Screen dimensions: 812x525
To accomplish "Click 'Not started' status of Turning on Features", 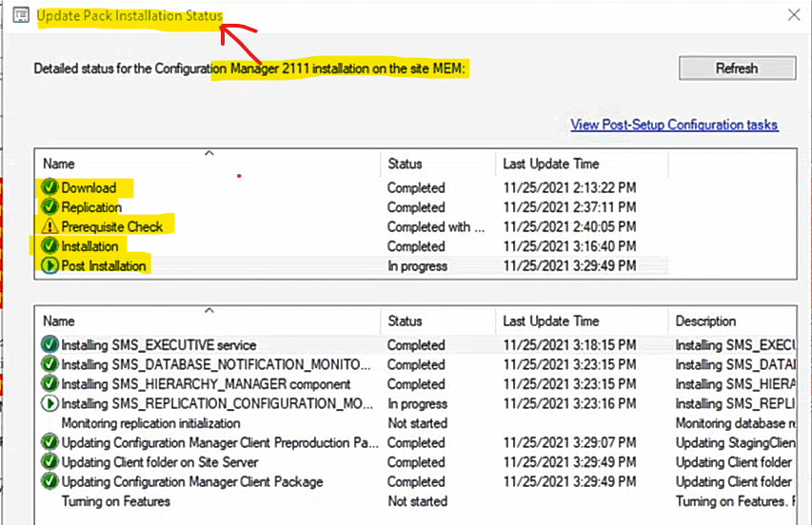I will [x=417, y=502].
